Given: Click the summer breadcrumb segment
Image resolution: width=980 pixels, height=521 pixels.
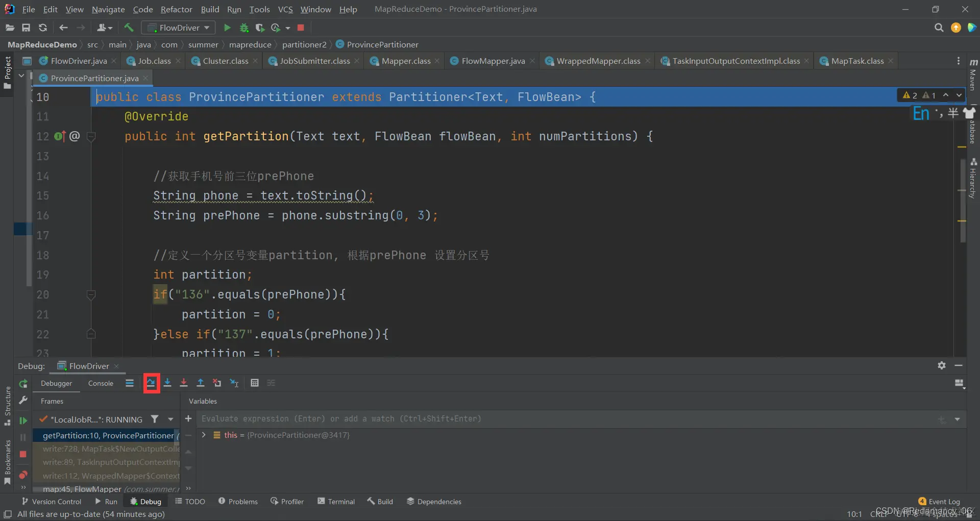Looking at the screenshot, I should 203,44.
